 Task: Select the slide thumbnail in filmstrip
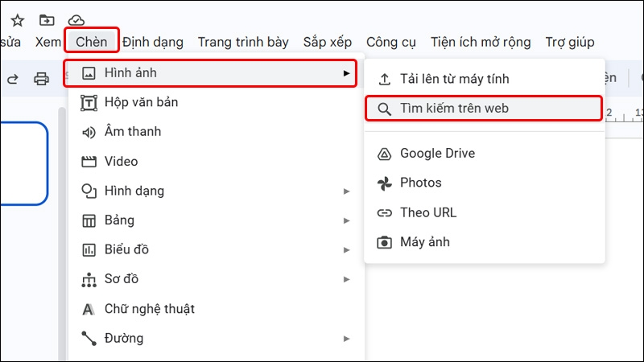pyautogui.click(x=24, y=163)
